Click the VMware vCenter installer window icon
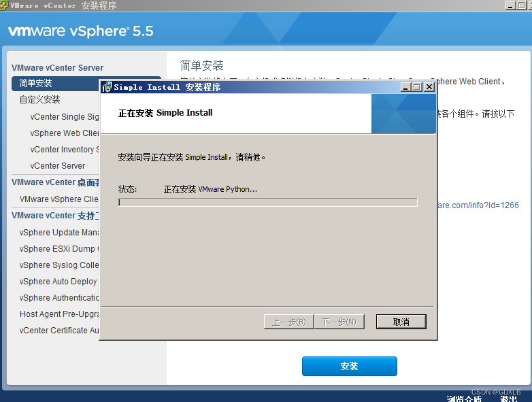The width and height of the screenshot is (532, 402). [3, 5]
